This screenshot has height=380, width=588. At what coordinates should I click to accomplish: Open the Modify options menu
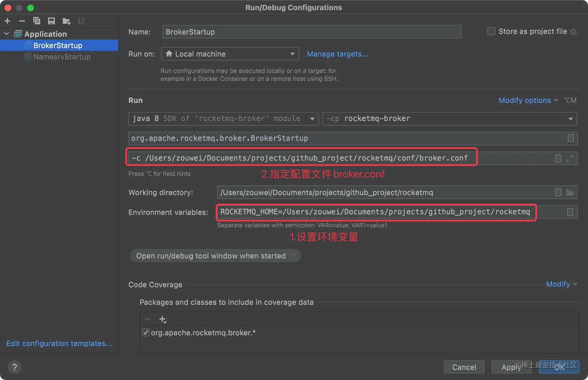click(528, 100)
